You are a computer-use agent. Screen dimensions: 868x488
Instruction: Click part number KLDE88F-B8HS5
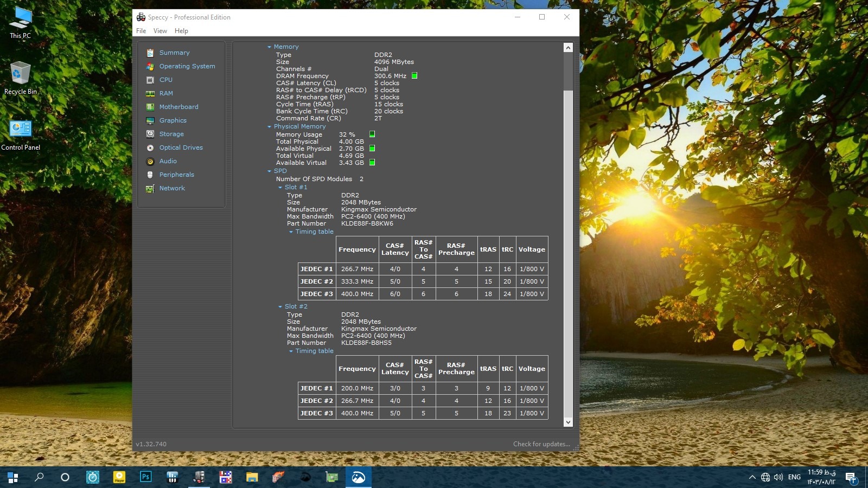[366, 343]
